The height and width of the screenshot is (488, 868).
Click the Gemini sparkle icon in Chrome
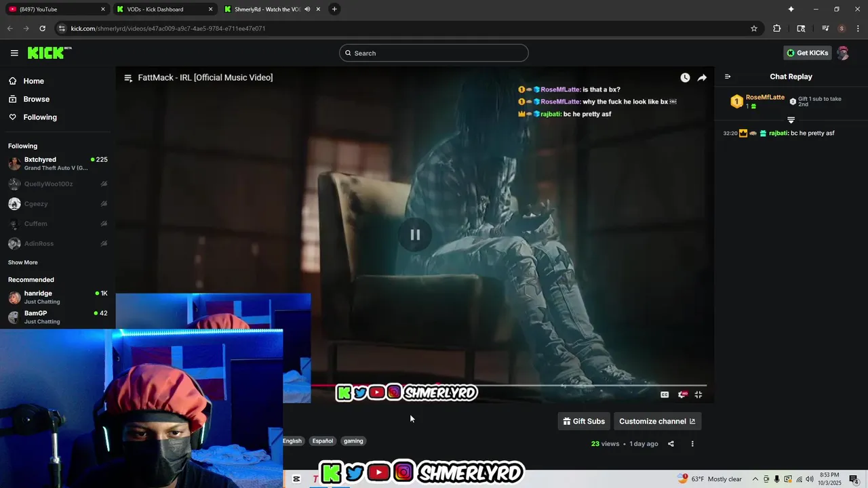pyautogui.click(x=791, y=9)
